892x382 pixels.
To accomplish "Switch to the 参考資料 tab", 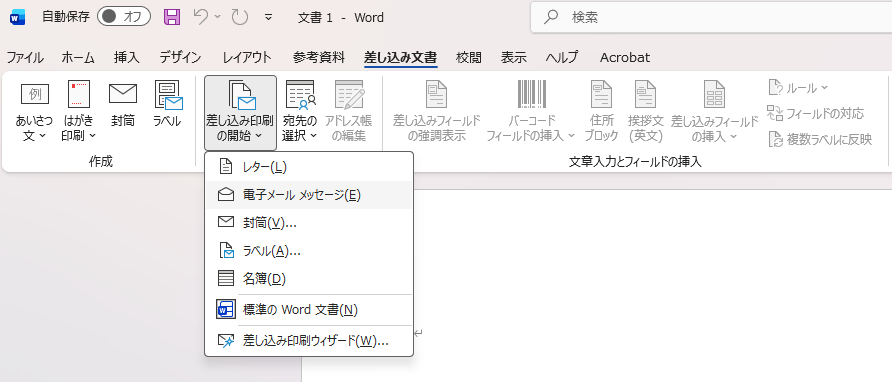I will pyautogui.click(x=319, y=57).
